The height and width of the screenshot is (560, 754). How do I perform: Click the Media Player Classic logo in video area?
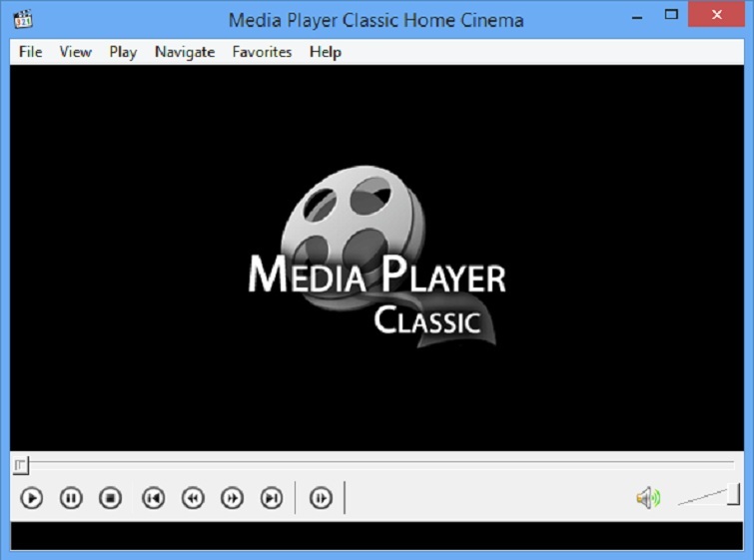[377, 260]
